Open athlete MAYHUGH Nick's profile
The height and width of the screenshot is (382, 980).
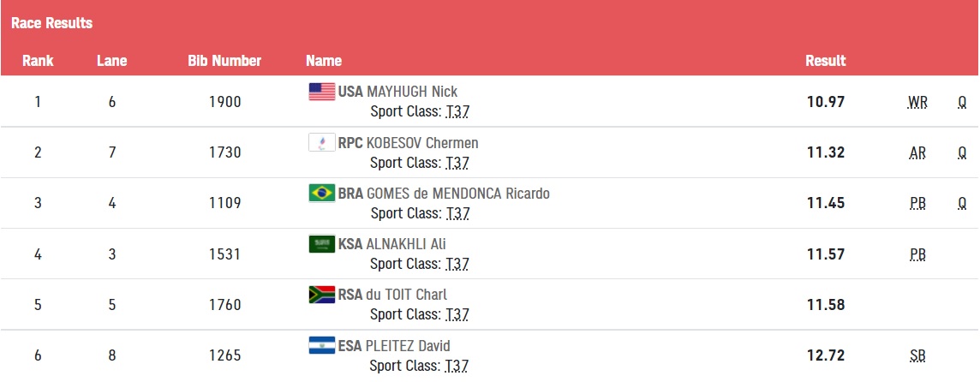pos(412,92)
